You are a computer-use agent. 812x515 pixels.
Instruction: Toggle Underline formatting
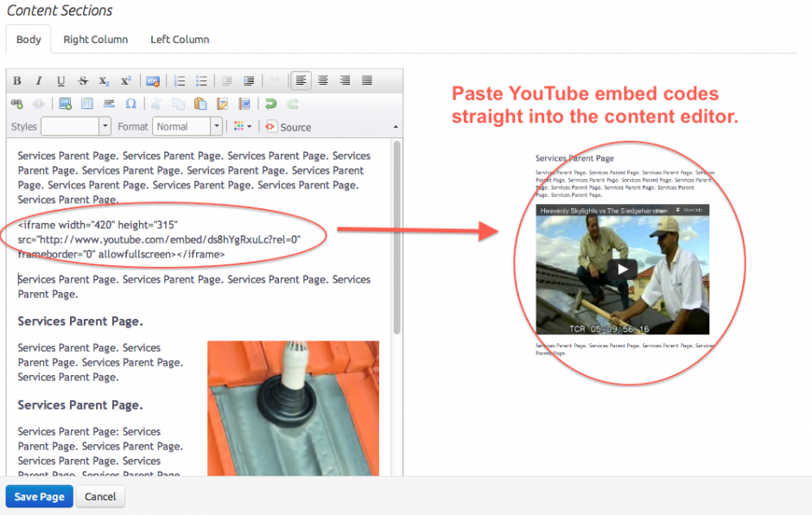[x=60, y=81]
